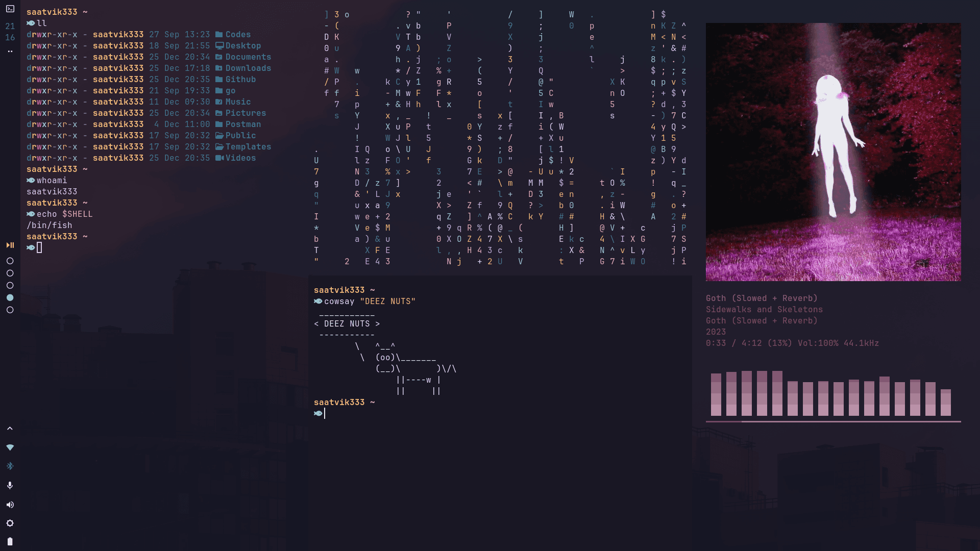Expand the chevron-up control above the tray icons
This screenshot has width=980, height=551.
(x=10, y=428)
